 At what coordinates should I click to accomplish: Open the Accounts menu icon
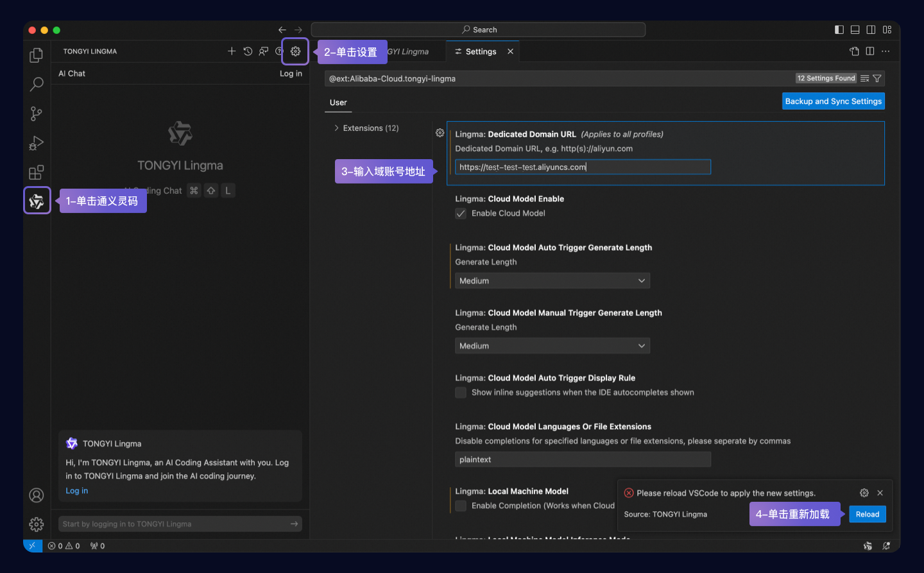point(37,495)
